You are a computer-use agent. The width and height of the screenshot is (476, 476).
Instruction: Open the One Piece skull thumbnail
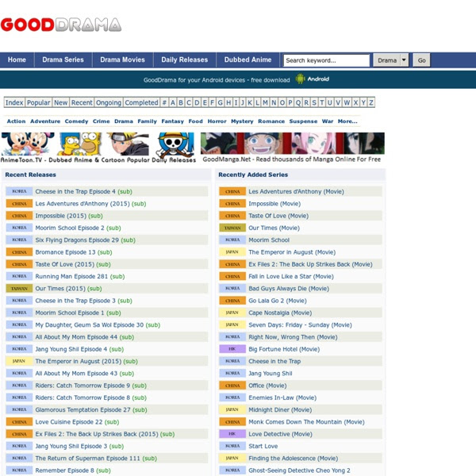point(175,144)
